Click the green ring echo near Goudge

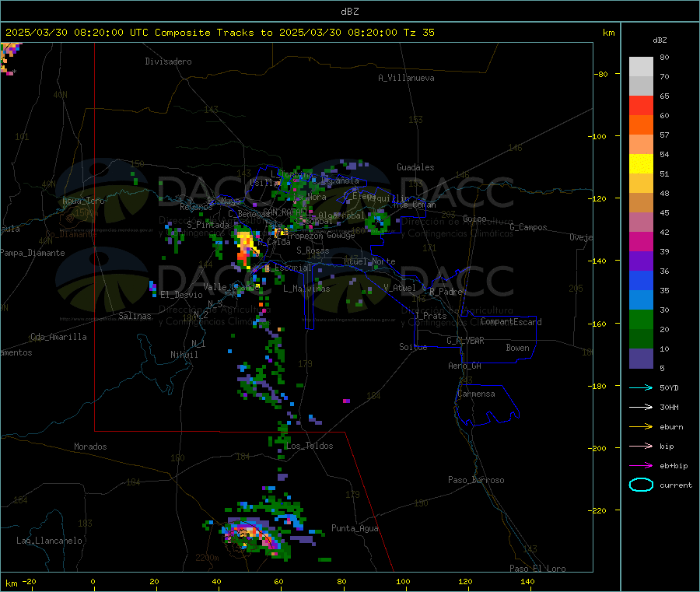pos(378,222)
